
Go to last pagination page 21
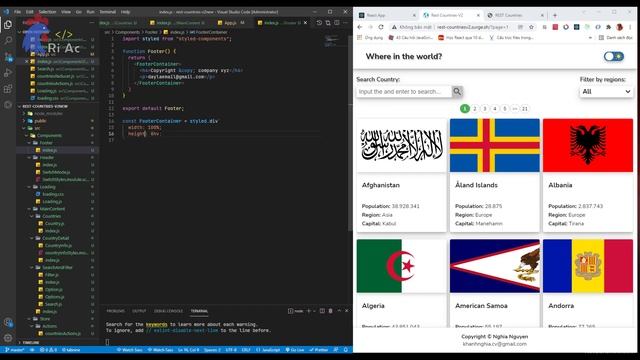(x=525, y=109)
